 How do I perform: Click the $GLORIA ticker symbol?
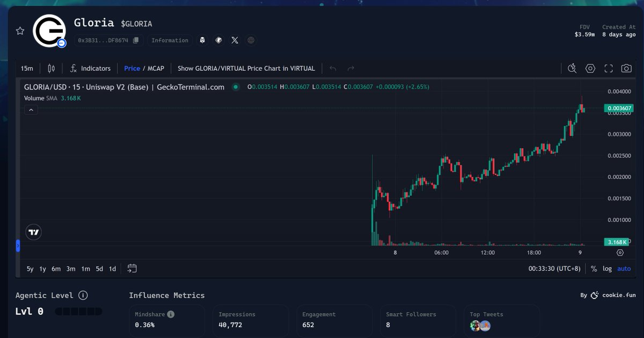click(x=136, y=24)
